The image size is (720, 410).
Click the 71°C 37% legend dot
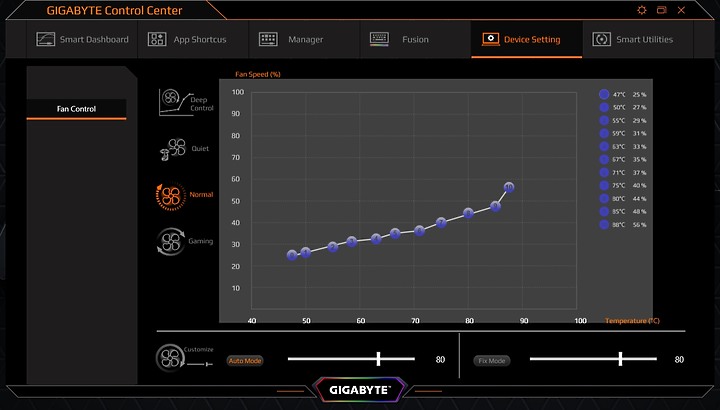(604, 172)
